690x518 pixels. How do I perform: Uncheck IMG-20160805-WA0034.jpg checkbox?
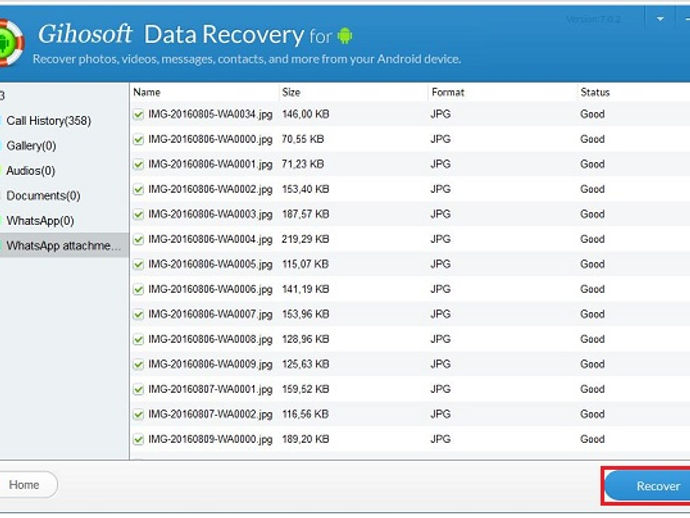point(139,114)
